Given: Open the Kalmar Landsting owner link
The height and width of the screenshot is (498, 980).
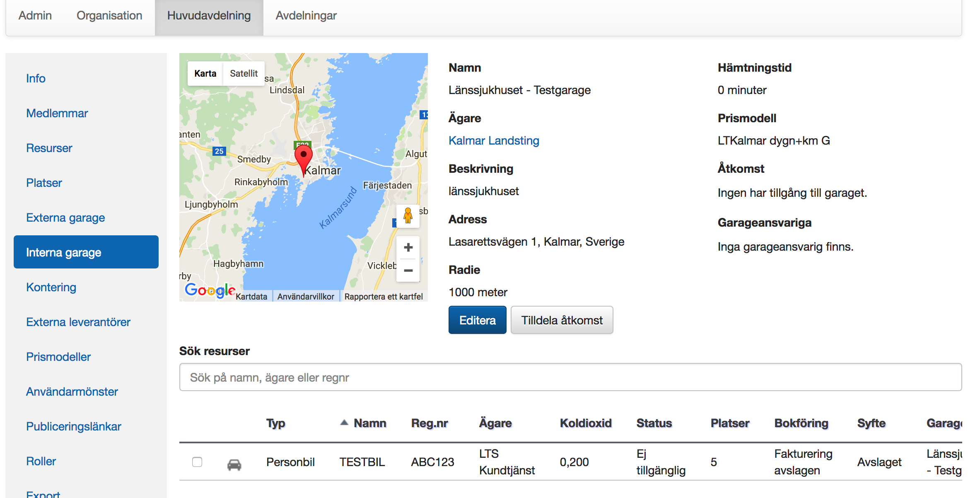Looking at the screenshot, I should click(x=493, y=141).
